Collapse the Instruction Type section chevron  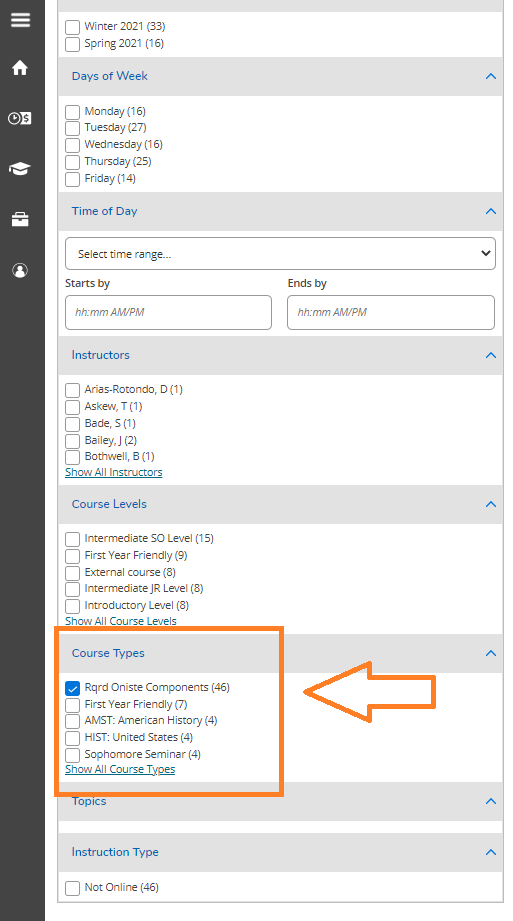tap(491, 852)
